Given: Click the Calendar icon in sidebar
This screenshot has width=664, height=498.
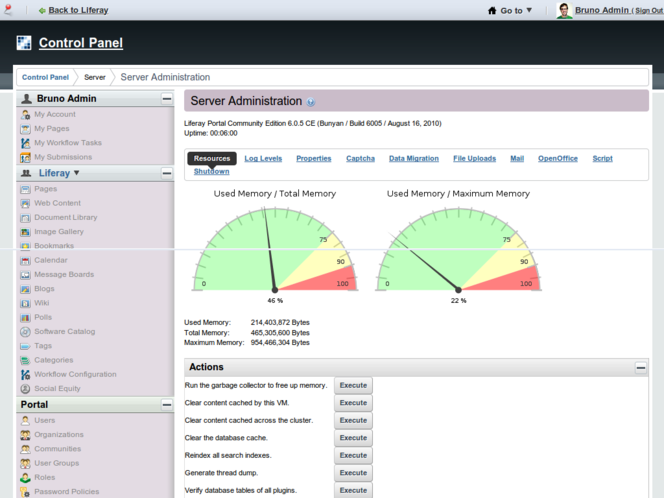Looking at the screenshot, I should click(25, 260).
